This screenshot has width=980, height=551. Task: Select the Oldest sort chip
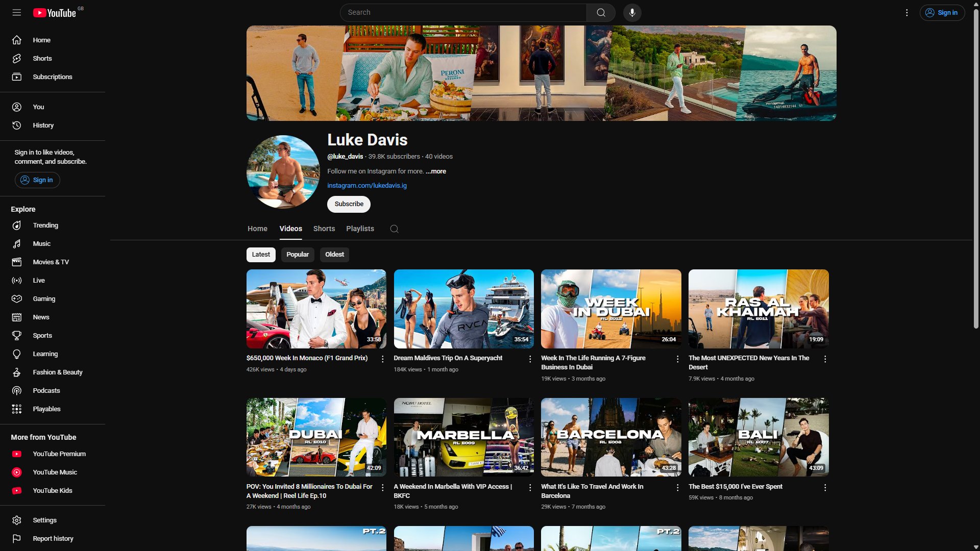334,255
